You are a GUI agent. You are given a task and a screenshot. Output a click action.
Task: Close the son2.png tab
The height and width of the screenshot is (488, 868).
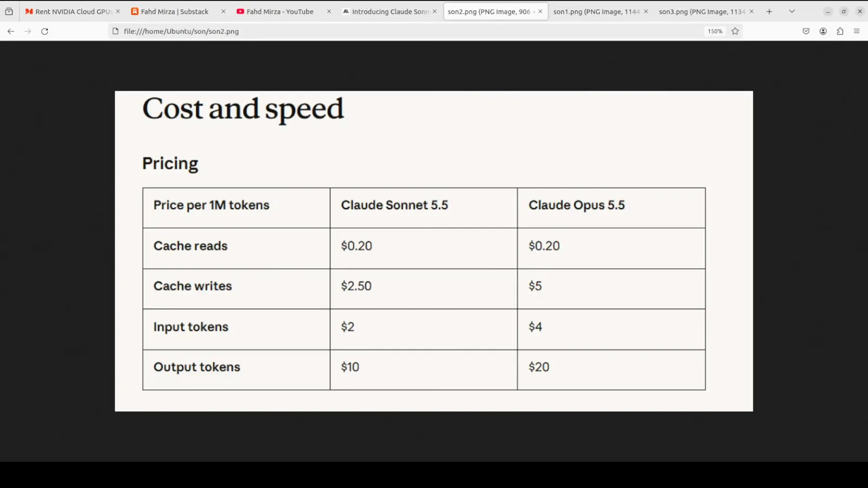point(540,11)
